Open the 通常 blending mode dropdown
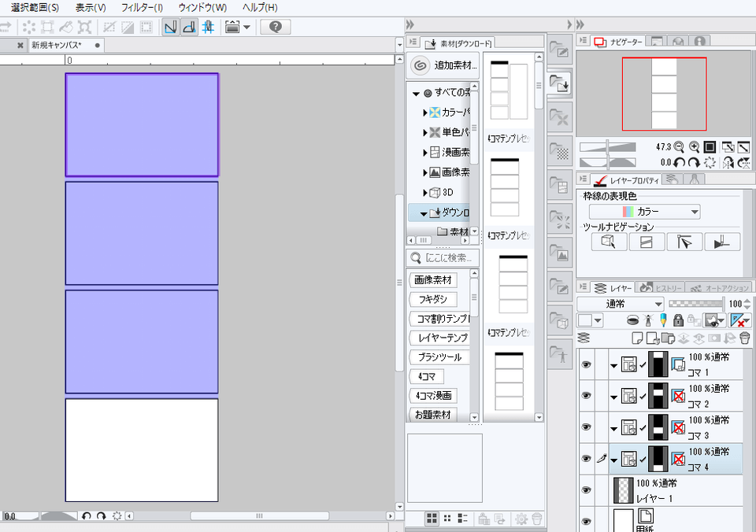This screenshot has height=532, width=756. tap(621, 304)
